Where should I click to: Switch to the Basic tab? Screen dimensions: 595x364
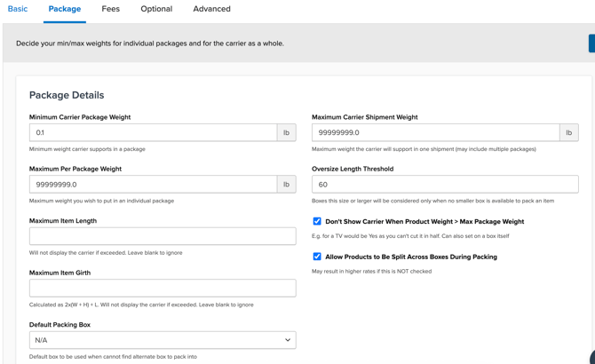[x=18, y=9]
